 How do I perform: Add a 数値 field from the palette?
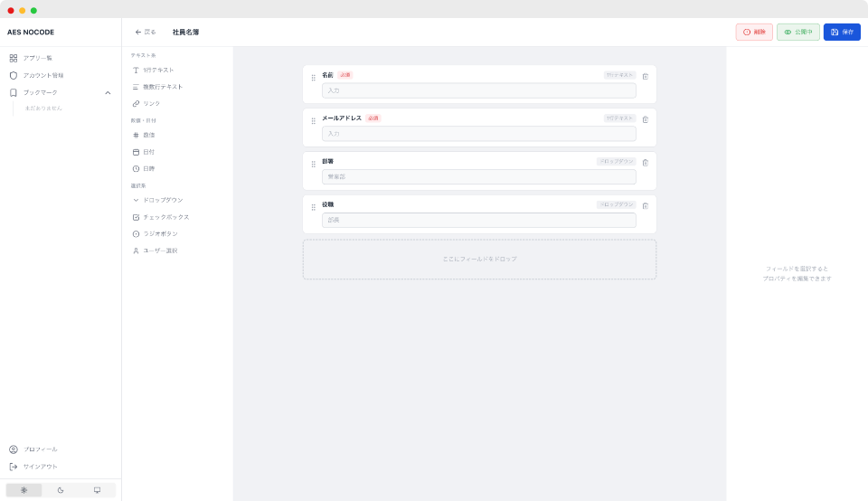coord(150,135)
